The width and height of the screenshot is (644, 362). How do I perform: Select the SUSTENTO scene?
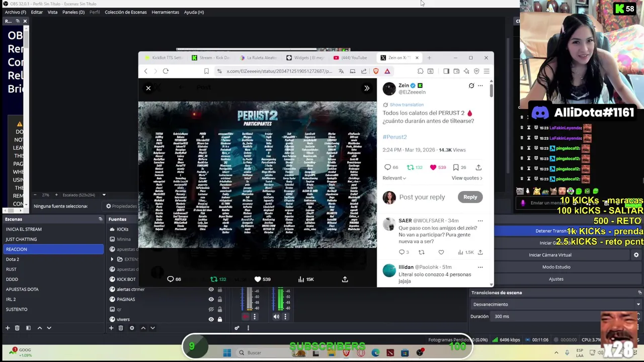click(x=52, y=310)
